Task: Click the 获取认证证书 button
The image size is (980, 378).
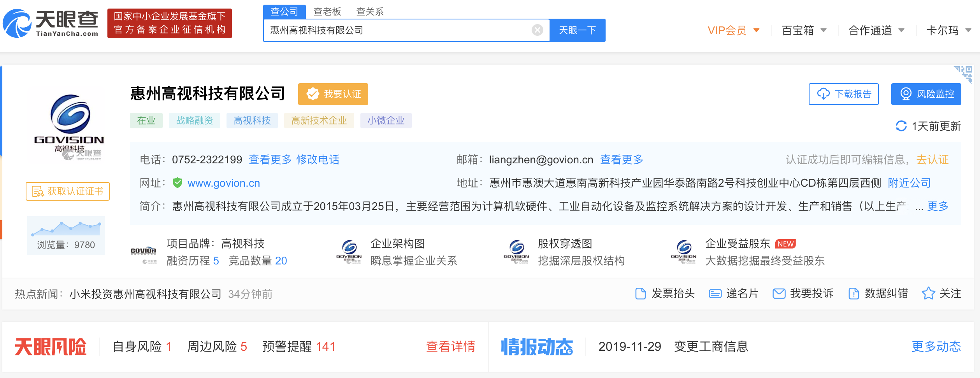Action: (68, 191)
